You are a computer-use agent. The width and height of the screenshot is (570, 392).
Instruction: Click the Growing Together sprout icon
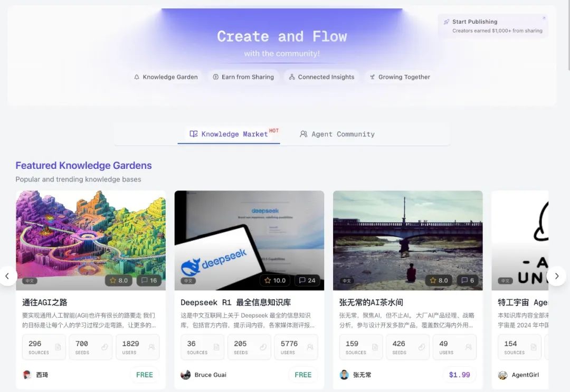pos(372,77)
